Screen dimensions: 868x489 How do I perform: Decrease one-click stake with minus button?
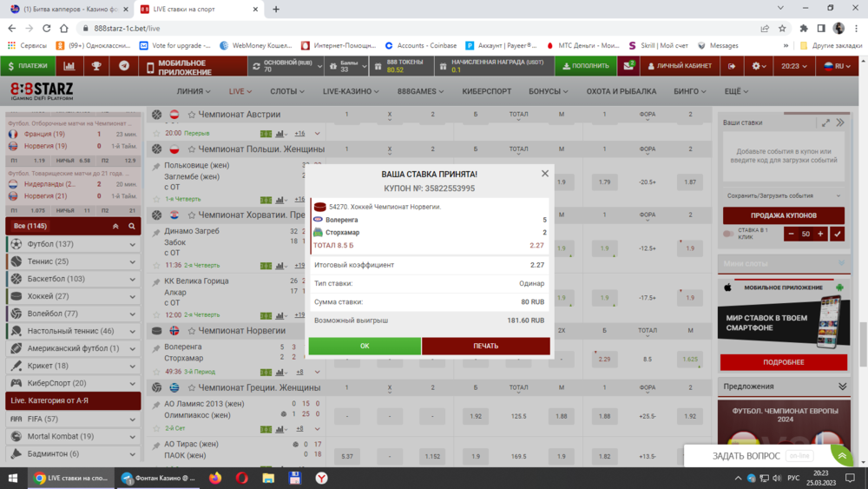(791, 234)
